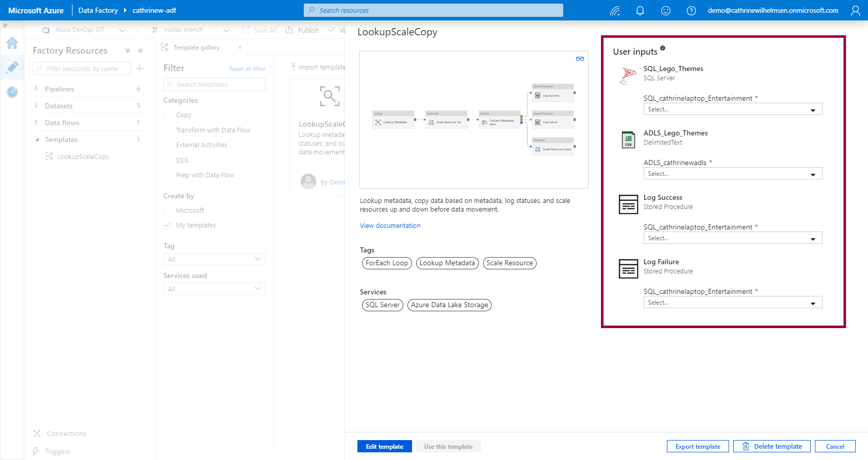868x460 pixels.
Task: Open the View documentation link
Action: (390, 225)
